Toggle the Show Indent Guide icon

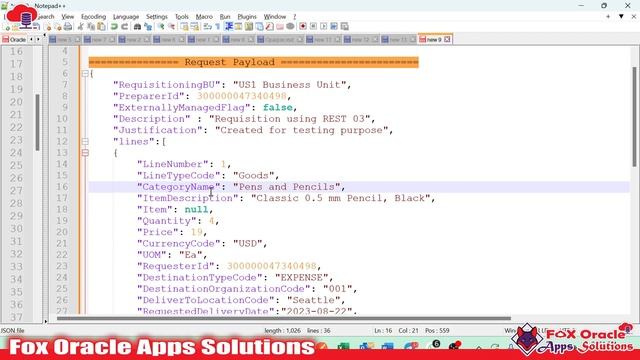229,27
